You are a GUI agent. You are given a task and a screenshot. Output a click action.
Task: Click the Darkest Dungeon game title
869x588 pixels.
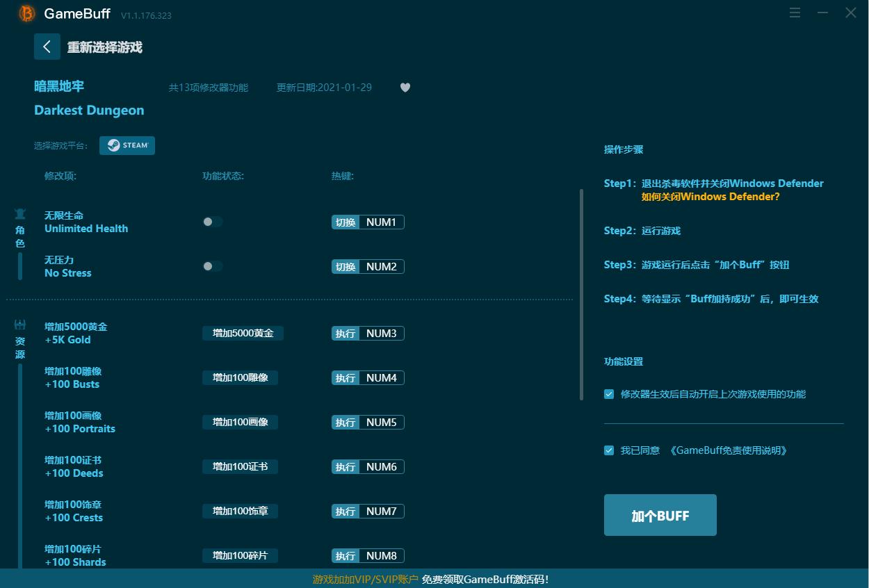[89, 110]
